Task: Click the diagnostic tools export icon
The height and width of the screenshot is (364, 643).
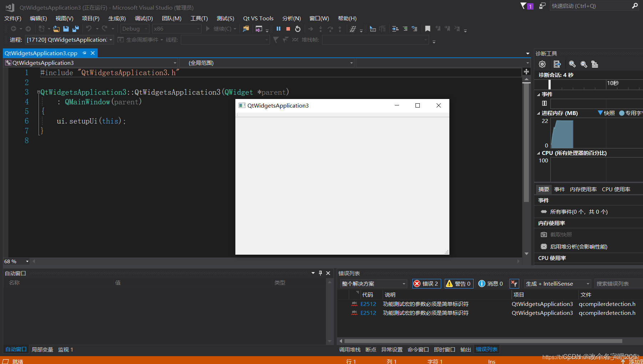Action: tap(557, 64)
